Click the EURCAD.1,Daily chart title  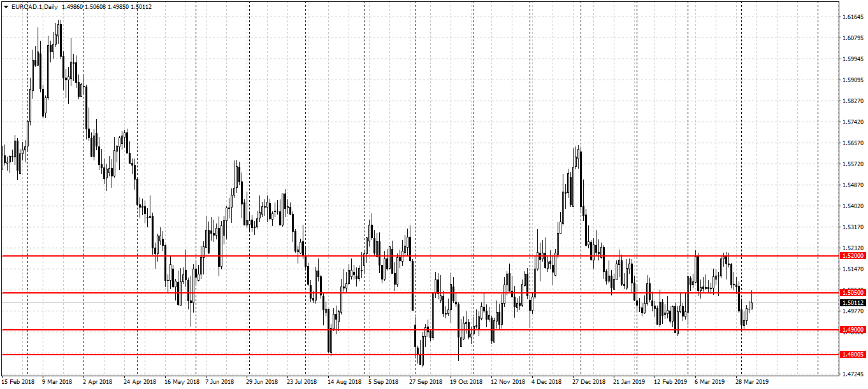point(35,6)
